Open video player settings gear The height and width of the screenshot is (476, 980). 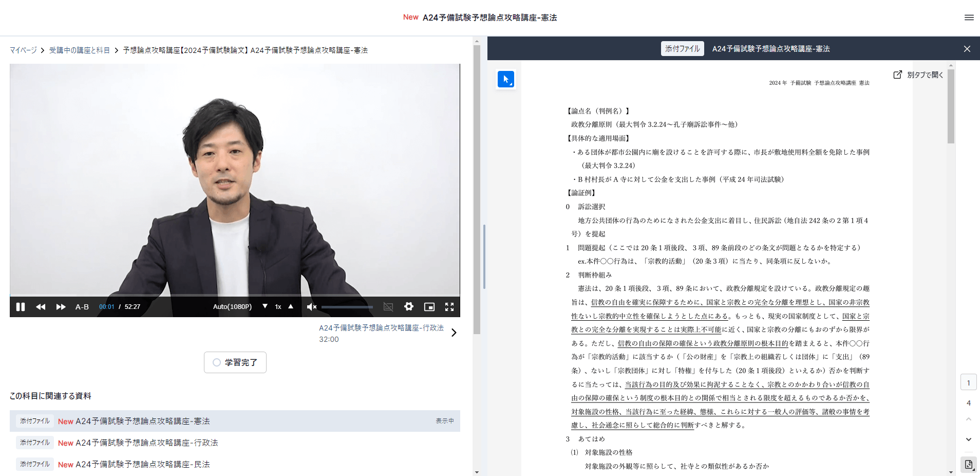pos(409,307)
